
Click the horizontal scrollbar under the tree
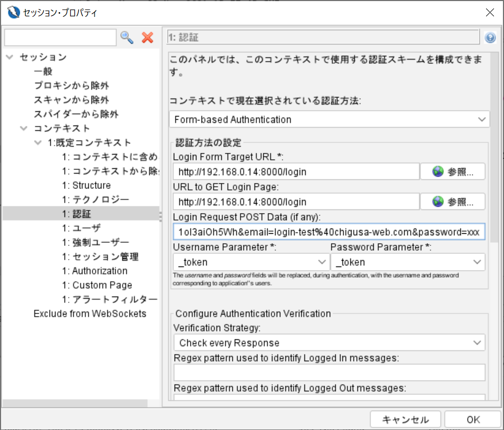point(75,403)
